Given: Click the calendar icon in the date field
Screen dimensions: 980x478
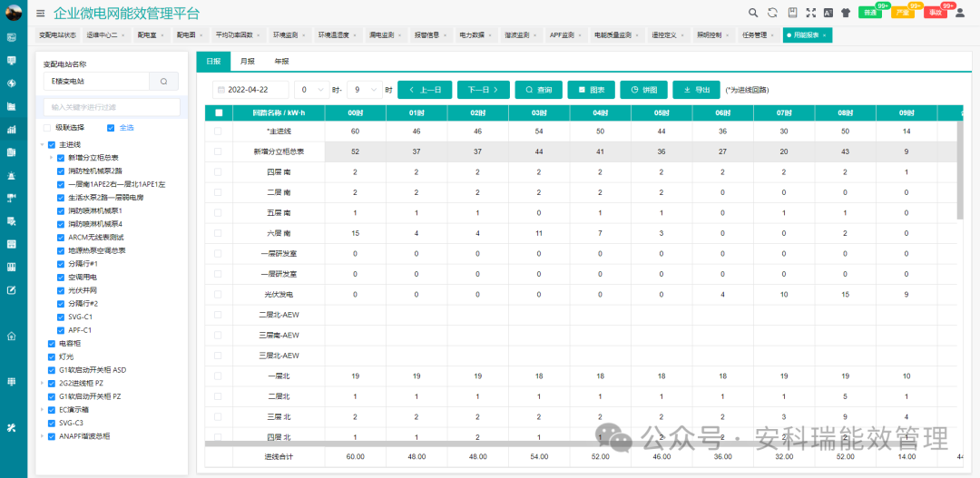Looking at the screenshot, I should coord(221,90).
